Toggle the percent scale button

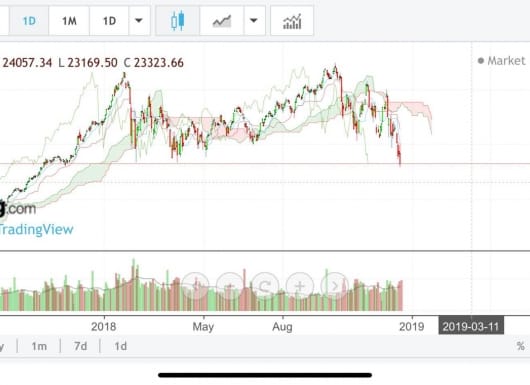pyautogui.click(x=521, y=346)
